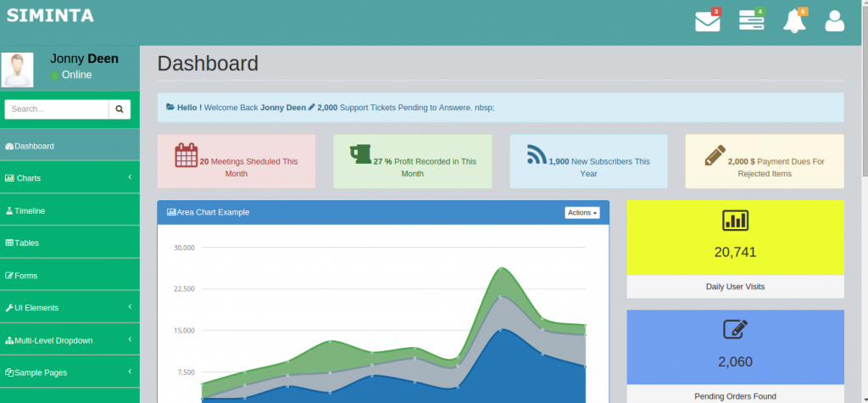The width and height of the screenshot is (868, 403).
Task: Click the magnifying glass search button
Action: coord(120,109)
